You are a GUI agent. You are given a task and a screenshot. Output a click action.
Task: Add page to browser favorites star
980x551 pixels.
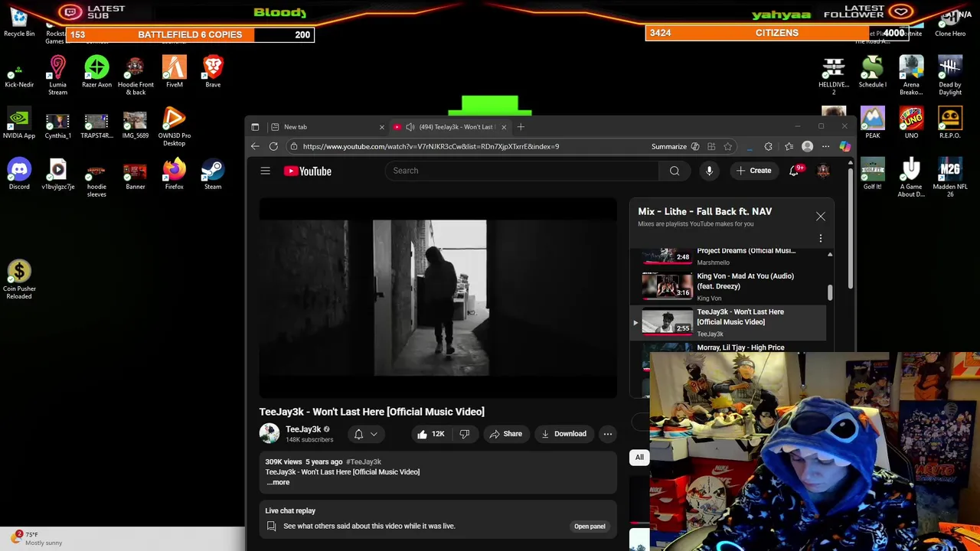tap(727, 146)
